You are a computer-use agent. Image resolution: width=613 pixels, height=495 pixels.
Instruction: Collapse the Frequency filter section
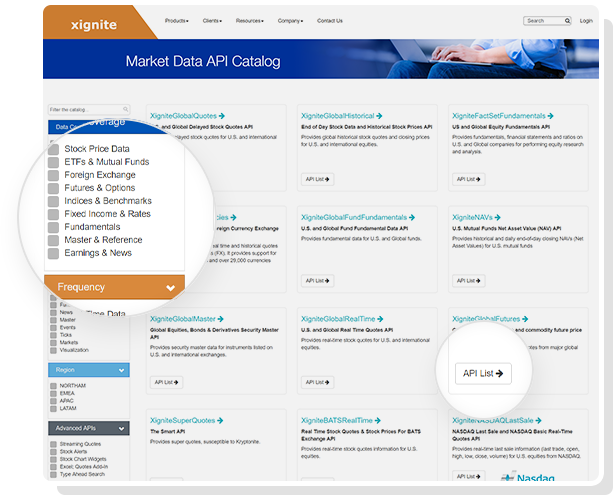170,288
